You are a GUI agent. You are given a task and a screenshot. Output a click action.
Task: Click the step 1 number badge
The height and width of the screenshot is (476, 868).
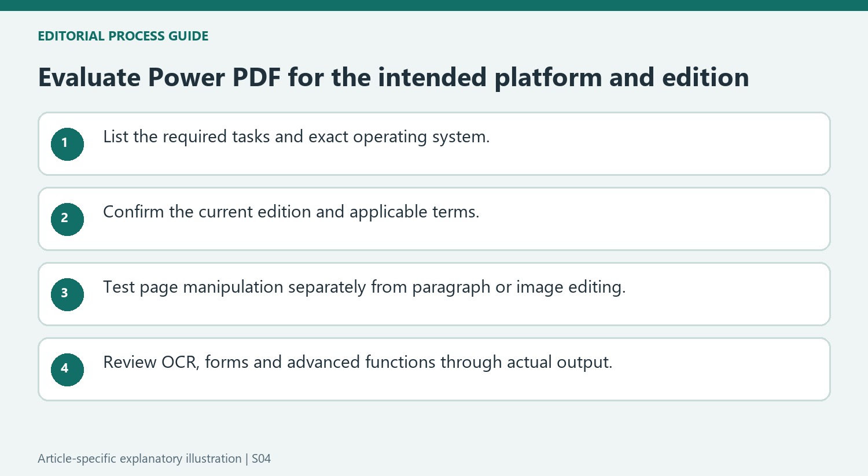pos(67,144)
